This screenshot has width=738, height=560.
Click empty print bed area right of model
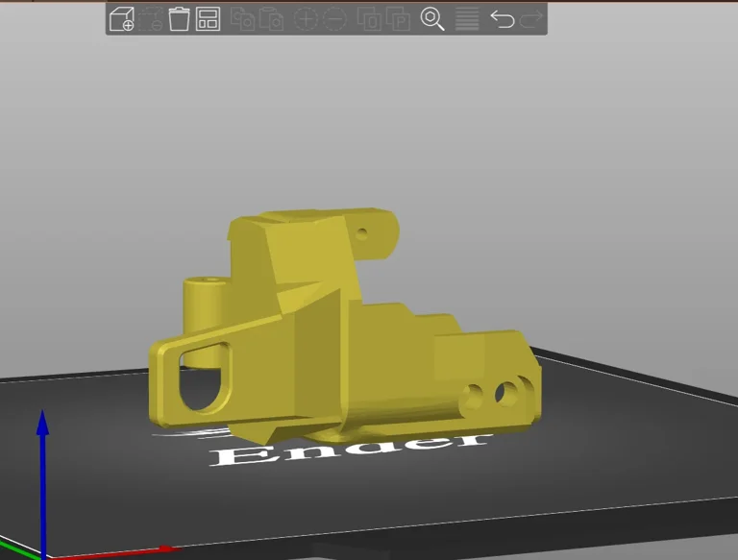pyautogui.click(x=625, y=442)
